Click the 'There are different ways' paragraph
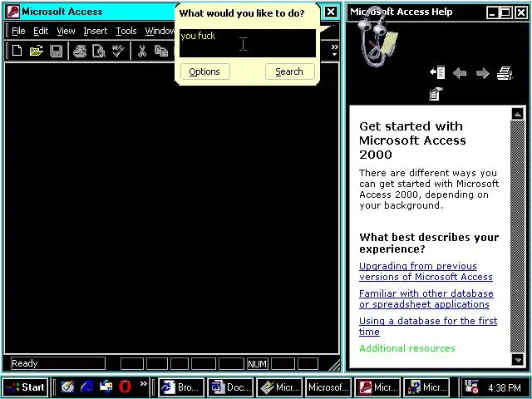The width and height of the screenshot is (532, 399). tap(429, 189)
